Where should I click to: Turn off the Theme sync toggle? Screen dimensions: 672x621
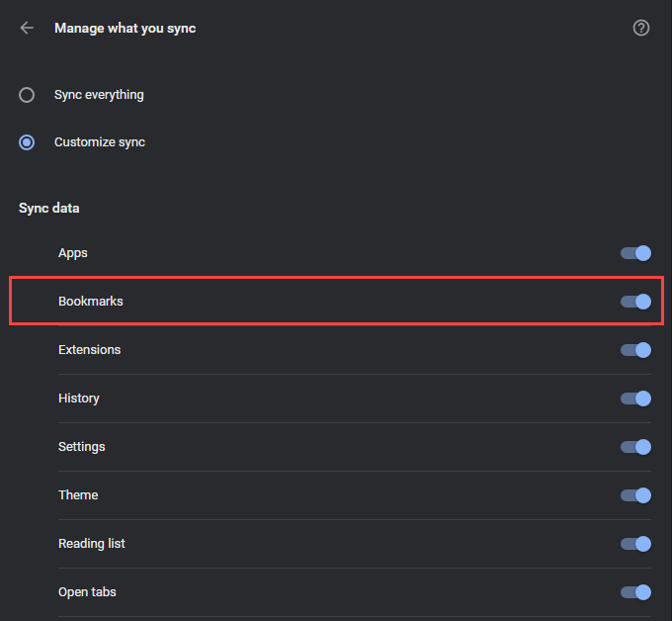tap(635, 495)
